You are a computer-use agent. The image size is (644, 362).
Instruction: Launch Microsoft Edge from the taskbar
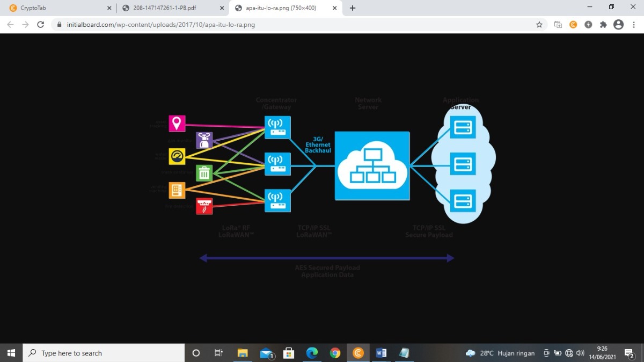pyautogui.click(x=312, y=353)
